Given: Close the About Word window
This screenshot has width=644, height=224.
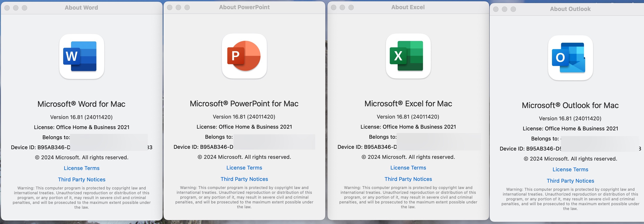Looking at the screenshot, I should [x=7, y=8].
